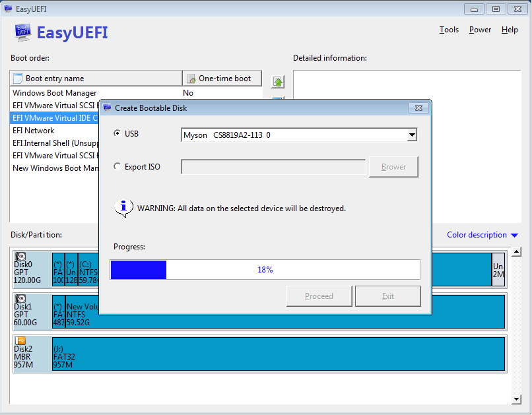The height and width of the screenshot is (415, 532).
Task: Click the One-time boot column header
Action: [222, 79]
